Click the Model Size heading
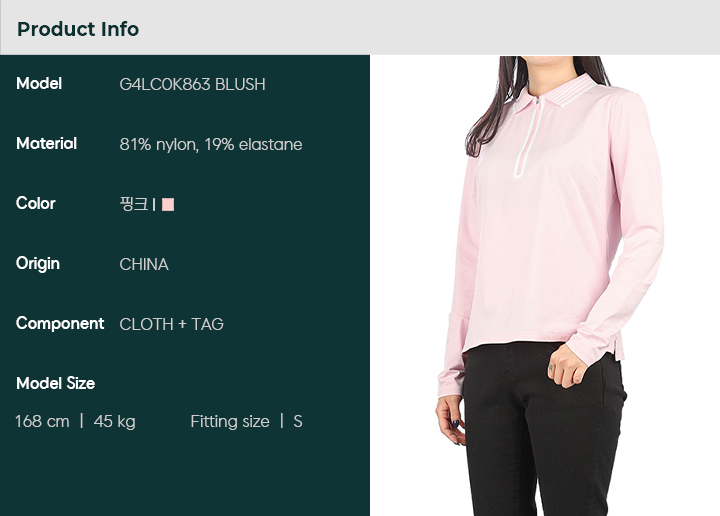This screenshot has height=516, width=720. coord(56,383)
